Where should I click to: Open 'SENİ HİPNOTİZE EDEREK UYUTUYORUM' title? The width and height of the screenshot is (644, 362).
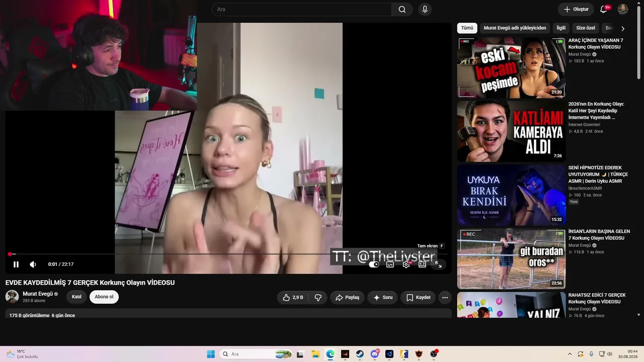coord(598,174)
